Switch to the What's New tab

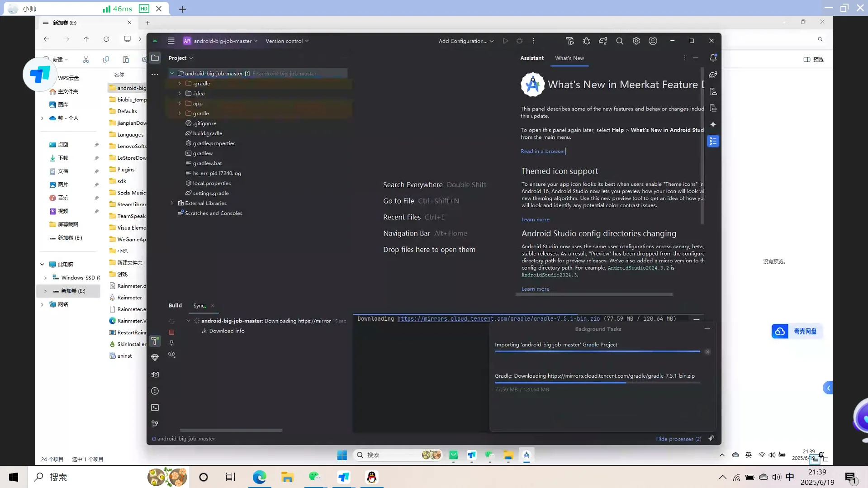tap(569, 58)
